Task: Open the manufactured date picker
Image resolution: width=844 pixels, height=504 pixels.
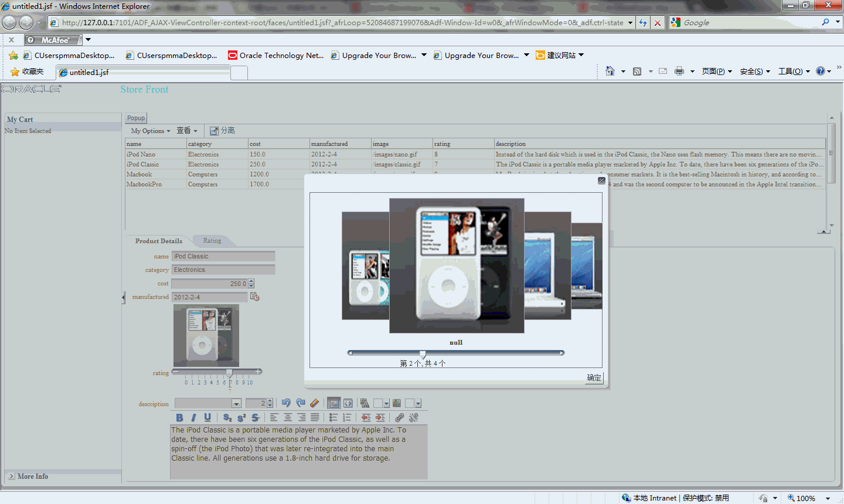Action: click(254, 297)
